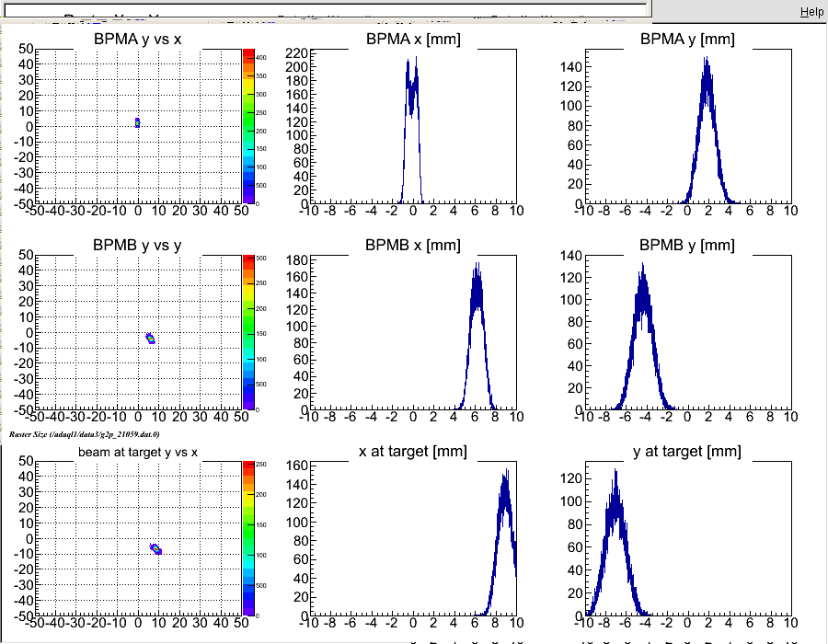The height and width of the screenshot is (644, 828).
Task: Click the beam spot in BPMA y vs x plot
Action: [x=137, y=123]
